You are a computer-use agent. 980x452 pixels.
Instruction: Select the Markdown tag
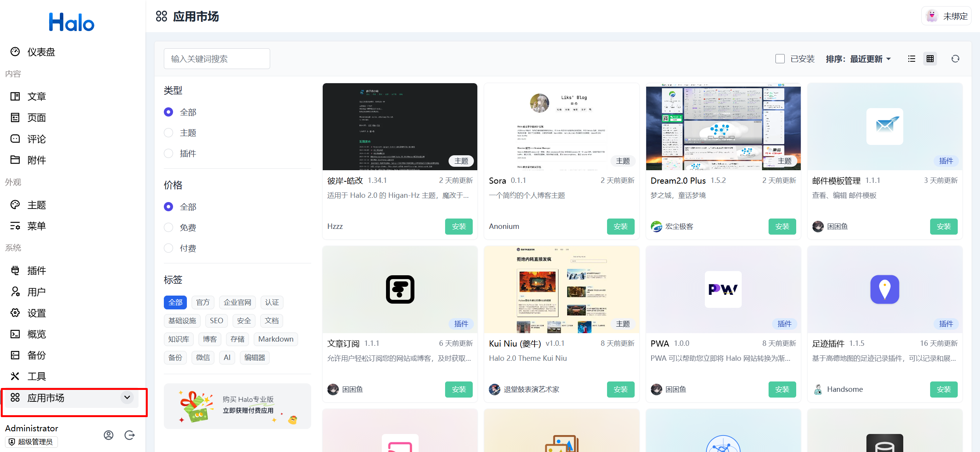276,339
